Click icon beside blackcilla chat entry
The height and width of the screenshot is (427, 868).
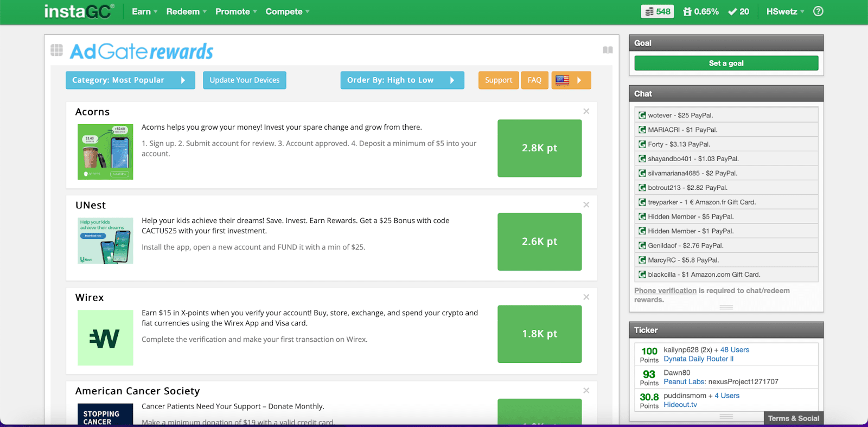pos(642,275)
